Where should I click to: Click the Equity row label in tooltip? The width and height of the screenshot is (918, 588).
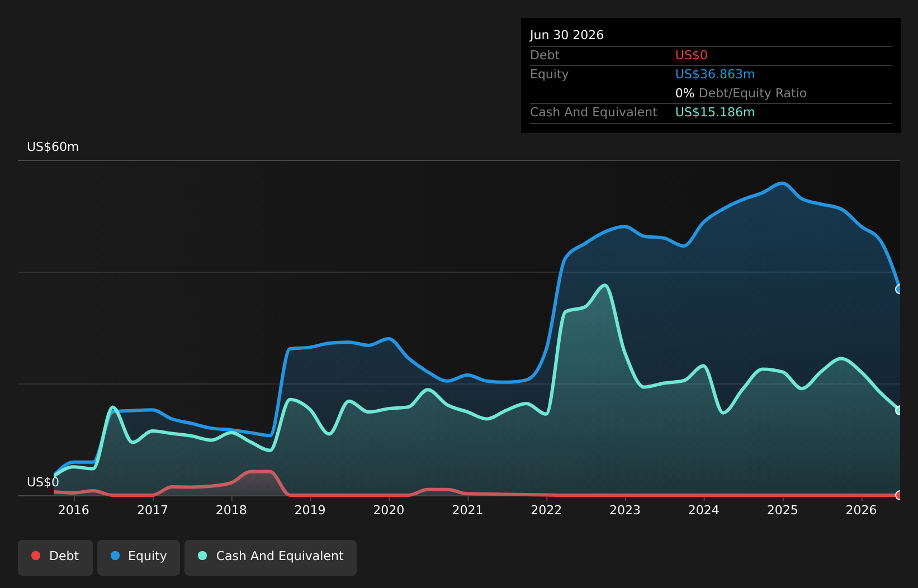[549, 74]
